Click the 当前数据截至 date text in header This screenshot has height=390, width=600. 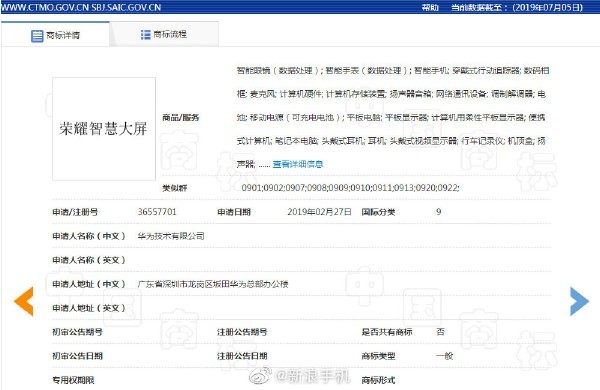point(517,7)
